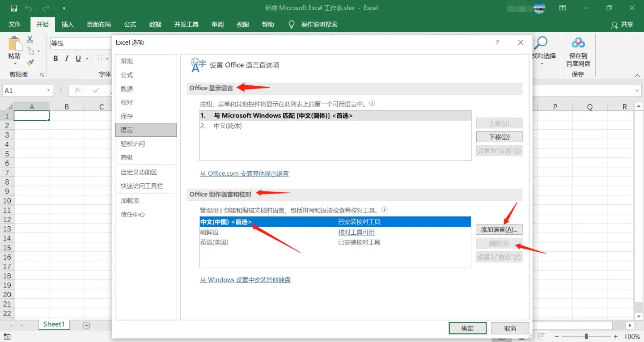Click 取消 to cancel options

pyautogui.click(x=510, y=328)
